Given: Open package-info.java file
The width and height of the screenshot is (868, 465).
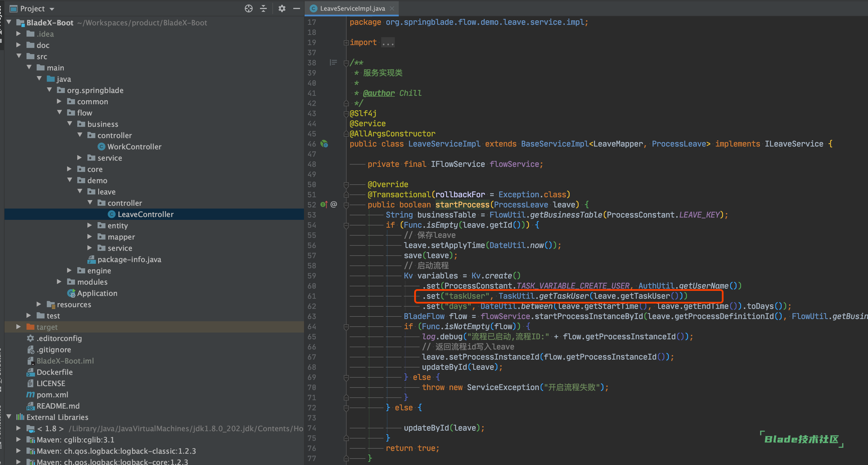Looking at the screenshot, I should point(129,259).
